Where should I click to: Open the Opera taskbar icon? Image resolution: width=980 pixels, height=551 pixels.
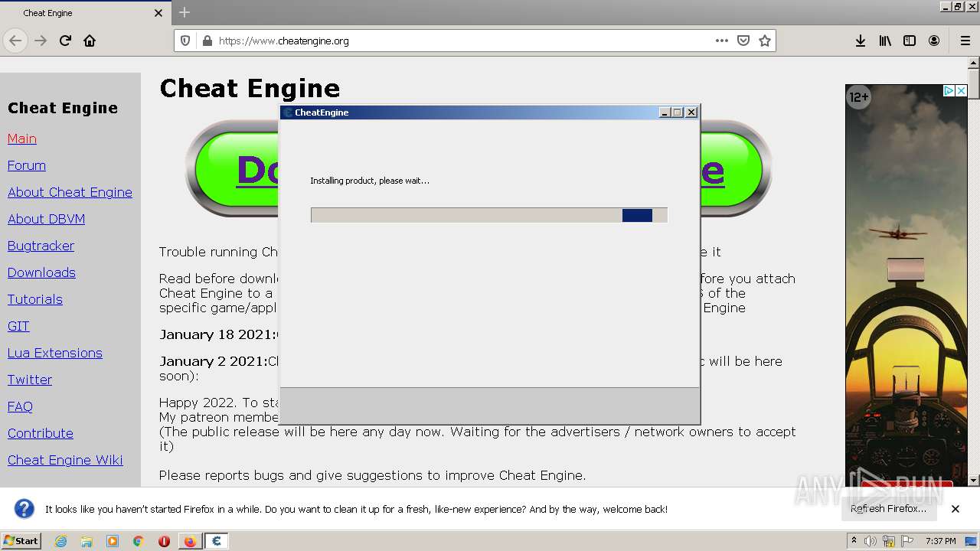(x=164, y=541)
